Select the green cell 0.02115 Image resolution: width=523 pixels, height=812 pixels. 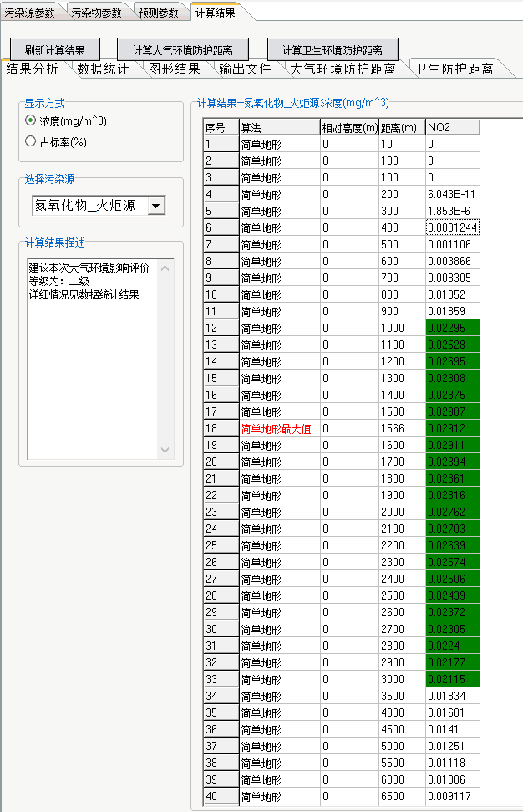coord(453,679)
